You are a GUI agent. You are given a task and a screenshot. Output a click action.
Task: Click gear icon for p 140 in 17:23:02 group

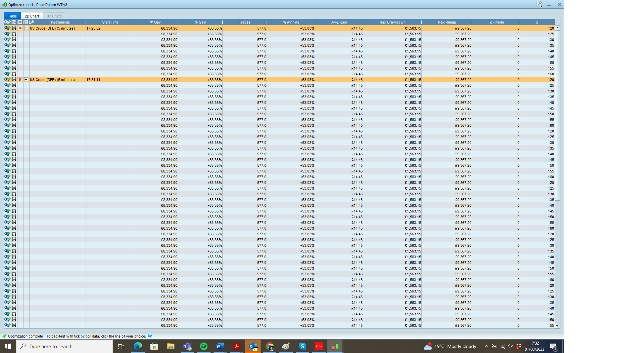coord(7,51)
